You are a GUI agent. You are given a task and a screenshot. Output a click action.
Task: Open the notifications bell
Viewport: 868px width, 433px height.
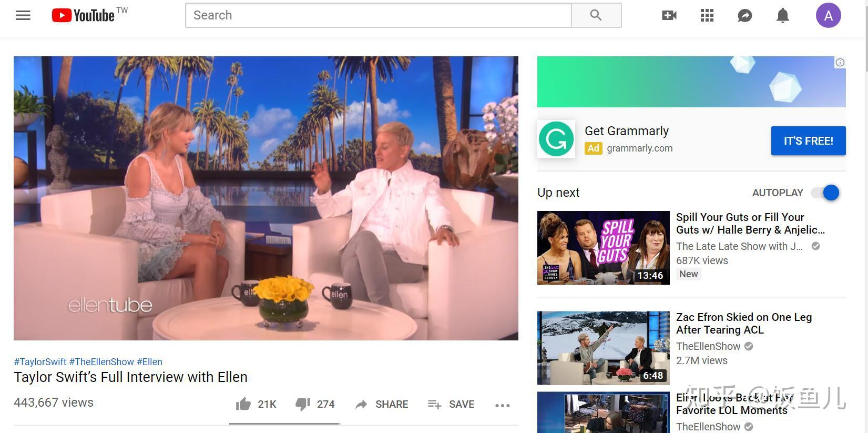point(783,15)
